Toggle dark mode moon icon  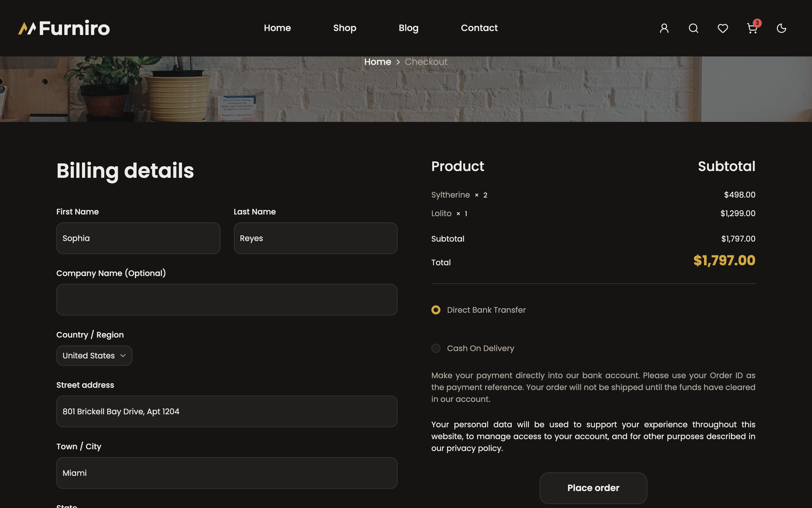(782, 28)
